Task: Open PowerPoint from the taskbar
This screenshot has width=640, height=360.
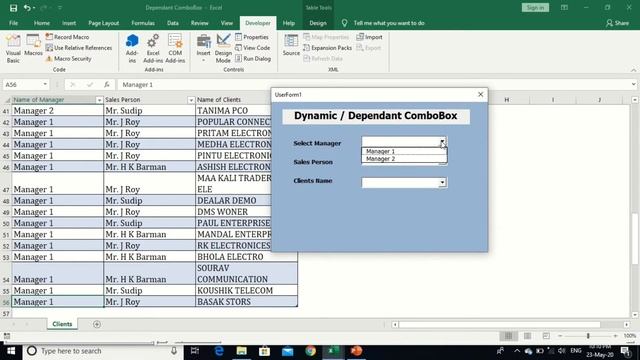Action: click(x=356, y=351)
